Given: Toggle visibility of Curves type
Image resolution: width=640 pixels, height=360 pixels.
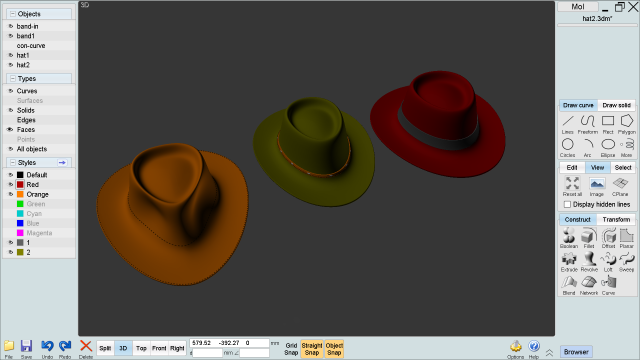Looking at the screenshot, I should [x=11, y=91].
